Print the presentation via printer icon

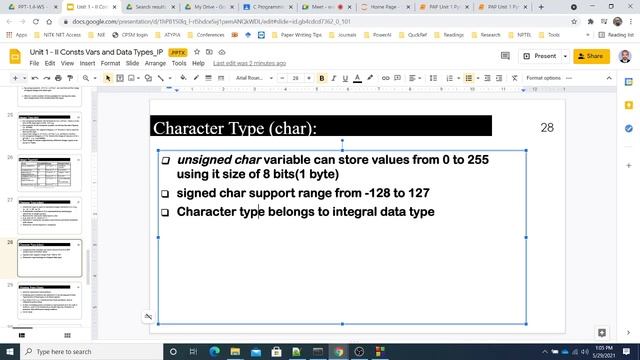(x=58, y=78)
